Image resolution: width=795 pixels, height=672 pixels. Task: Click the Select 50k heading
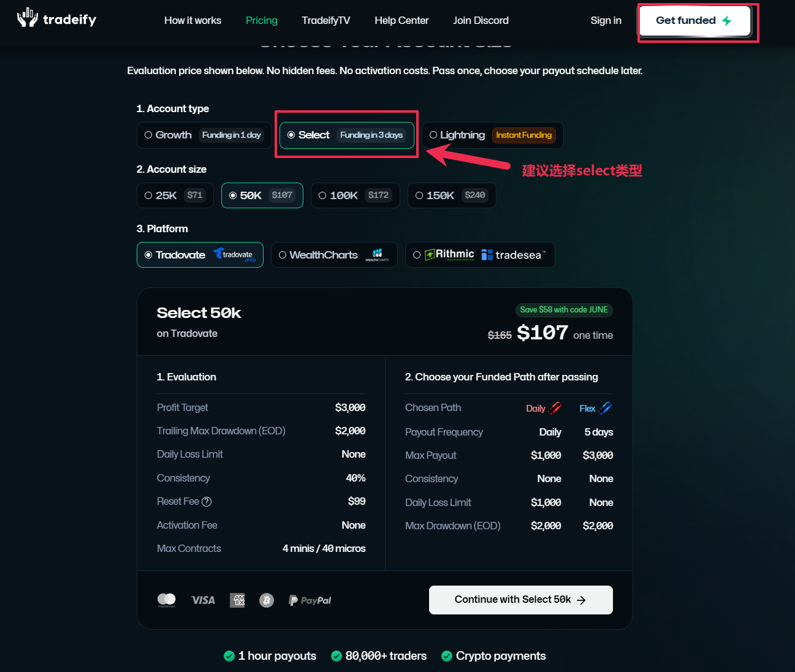click(199, 313)
